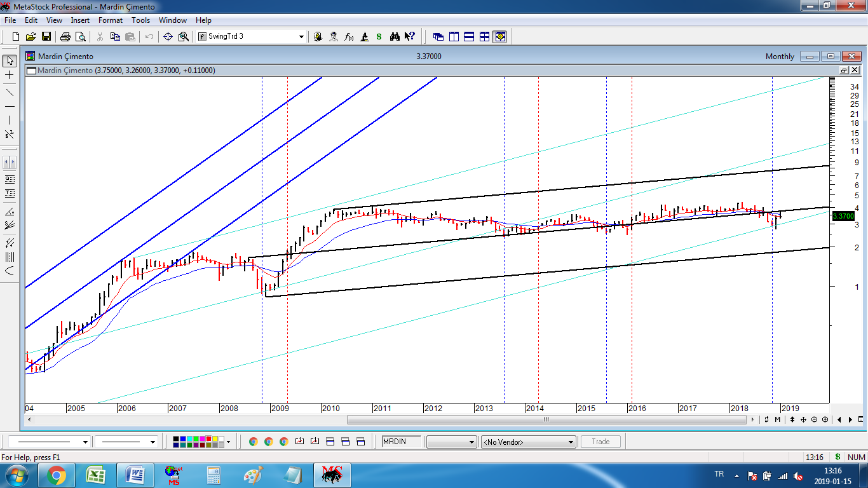Open the No Vendor dropdown
The image size is (868, 488).
(x=571, y=442)
